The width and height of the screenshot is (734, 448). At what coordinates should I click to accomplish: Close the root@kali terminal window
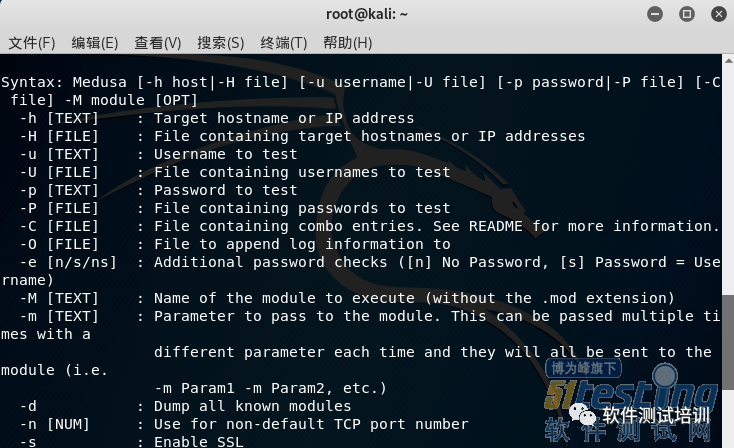[x=719, y=14]
